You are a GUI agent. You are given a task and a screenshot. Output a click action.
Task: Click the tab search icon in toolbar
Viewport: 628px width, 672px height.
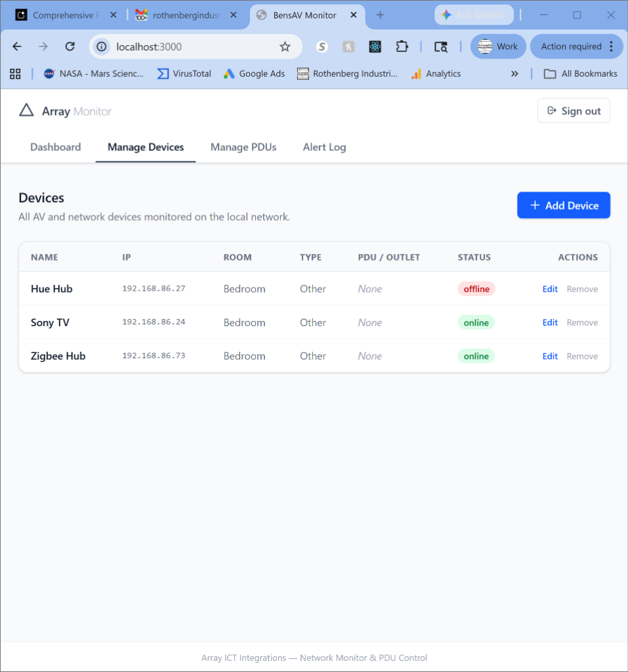point(441,47)
